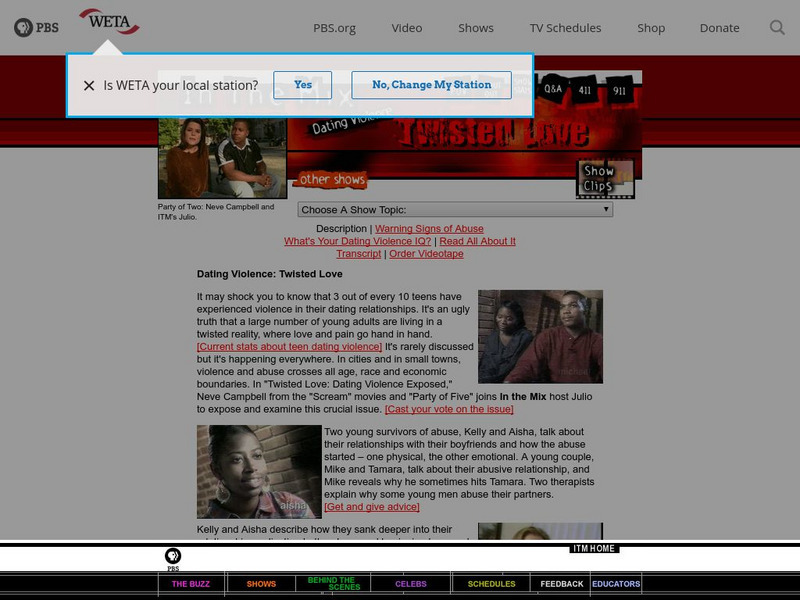Open SHOWS in the footer navigation
This screenshot has height=600, width=800.
pyautogui.click(x=261, y=584)
